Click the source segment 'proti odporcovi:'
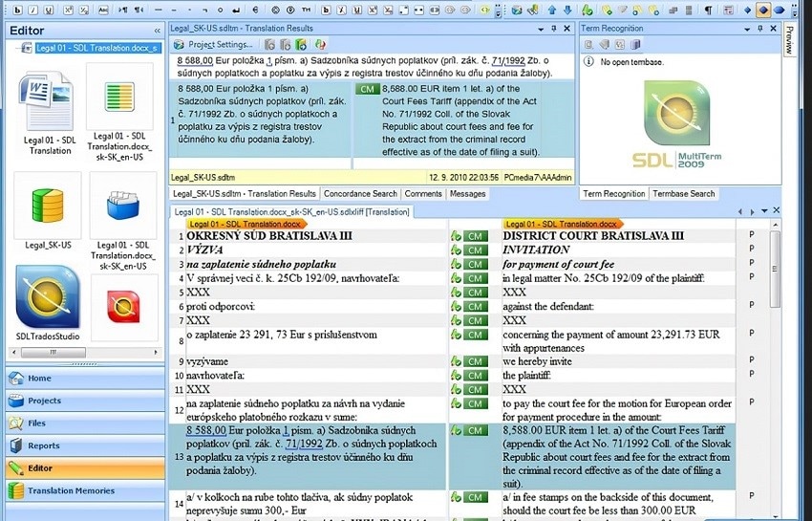Image resolution: width=812 pixels, height=521 pixels. 221,306
